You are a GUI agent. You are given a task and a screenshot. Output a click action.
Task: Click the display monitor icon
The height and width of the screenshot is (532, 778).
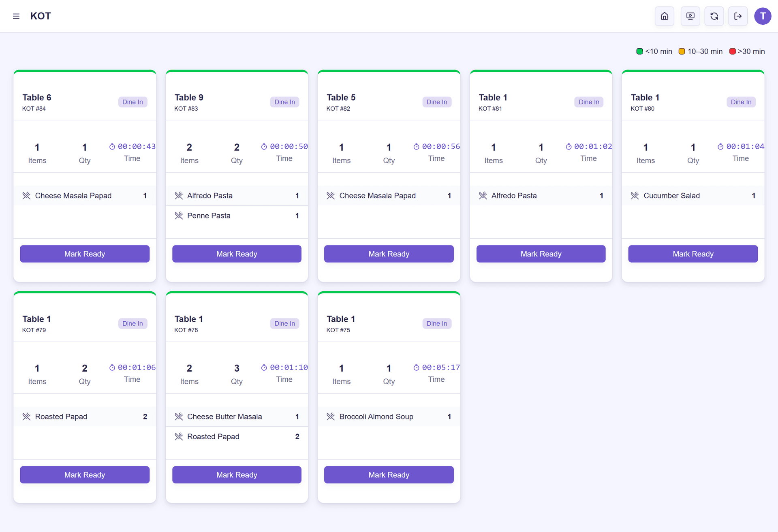pyautogui.click(x=690, y=16)
